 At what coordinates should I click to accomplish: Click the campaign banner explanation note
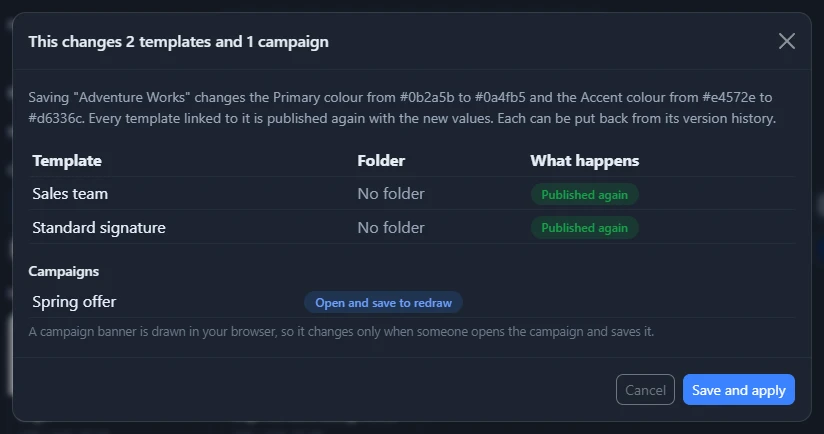pyautogui.click(x=341, y=332)
